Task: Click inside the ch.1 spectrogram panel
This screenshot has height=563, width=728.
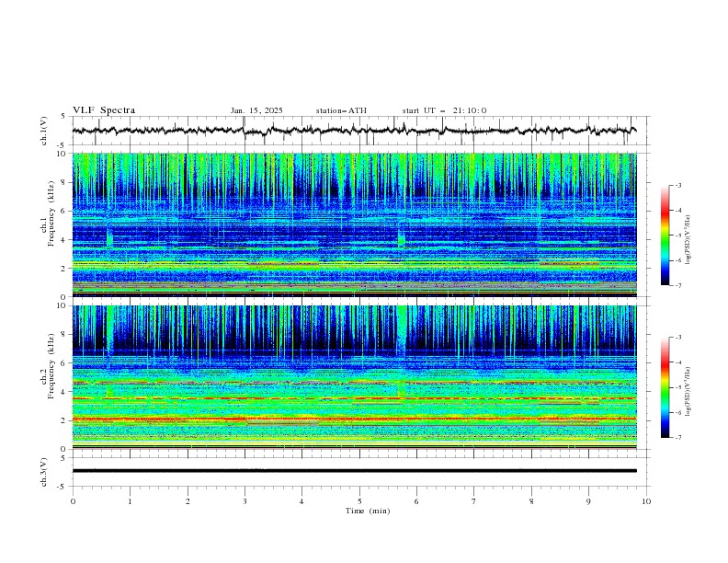Action: (x=355, y=224)
